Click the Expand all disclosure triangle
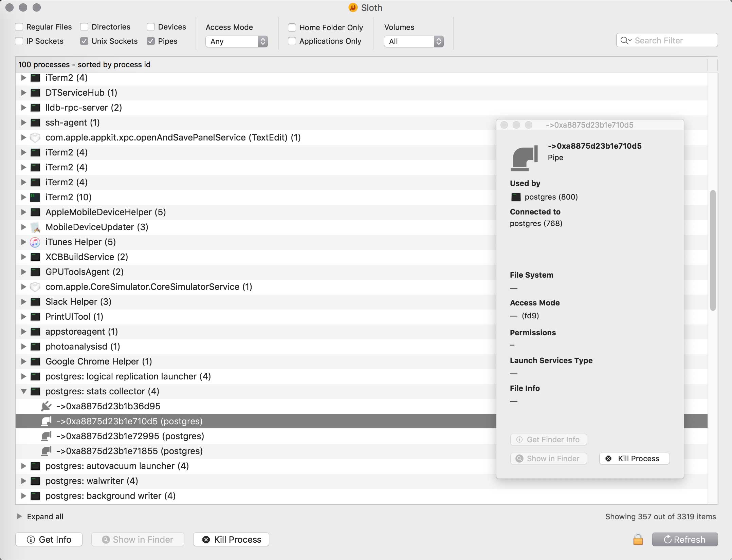 point(19,516)
